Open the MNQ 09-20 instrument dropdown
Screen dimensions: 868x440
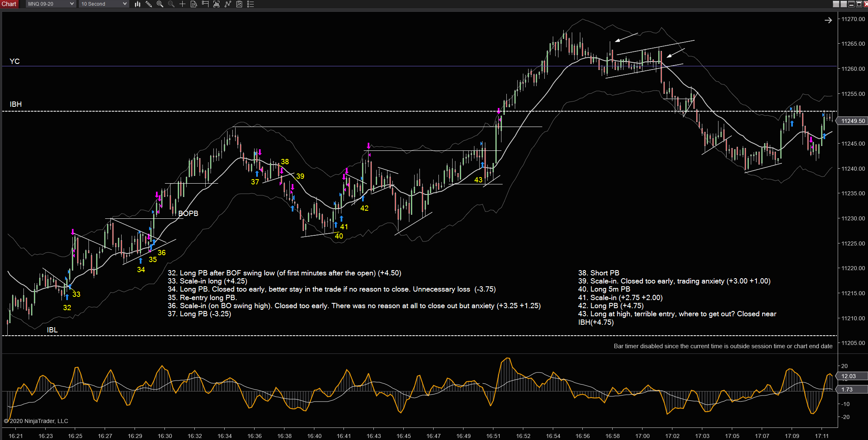coord(51,4)
